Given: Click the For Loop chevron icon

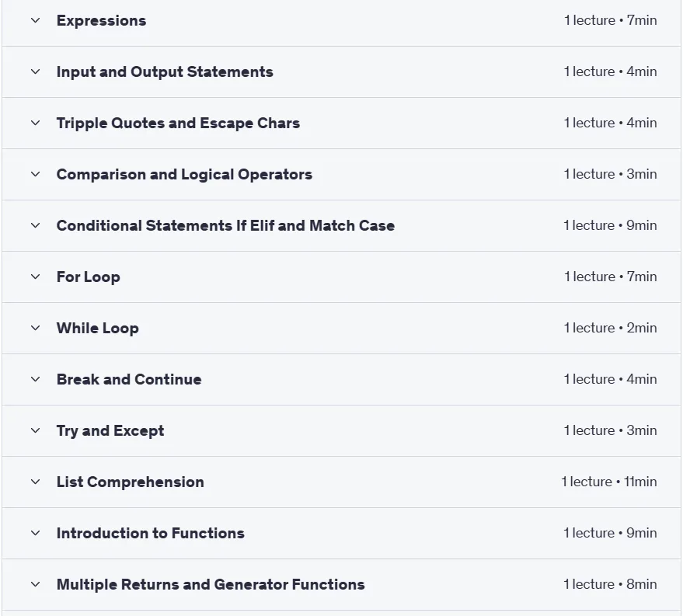Looking at the screenshot, I should [x=36, y=277].
